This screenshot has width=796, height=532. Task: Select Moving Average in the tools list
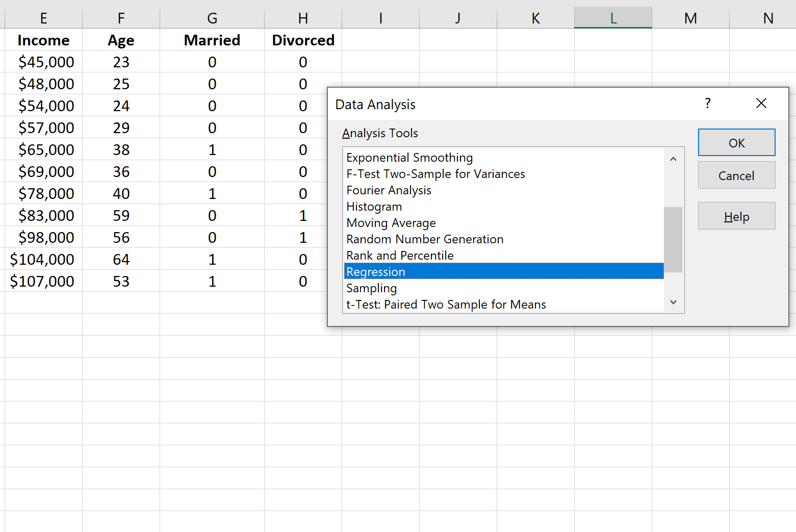391,222
